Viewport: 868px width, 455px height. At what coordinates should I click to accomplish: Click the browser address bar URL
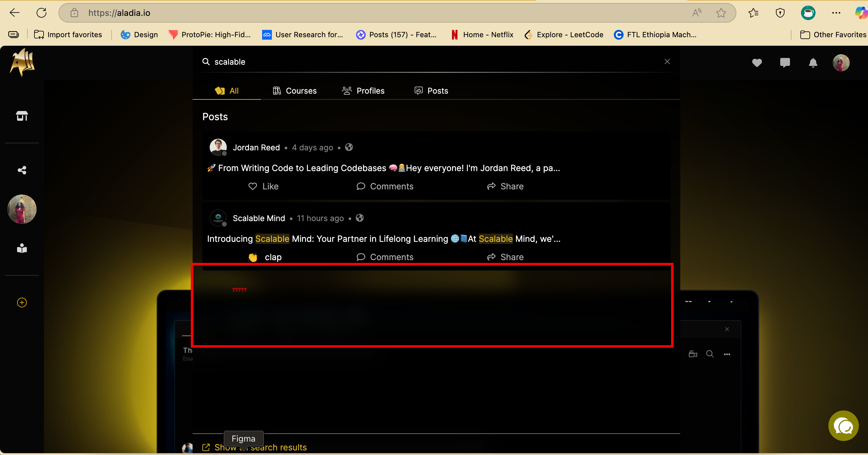pos(119,13)
